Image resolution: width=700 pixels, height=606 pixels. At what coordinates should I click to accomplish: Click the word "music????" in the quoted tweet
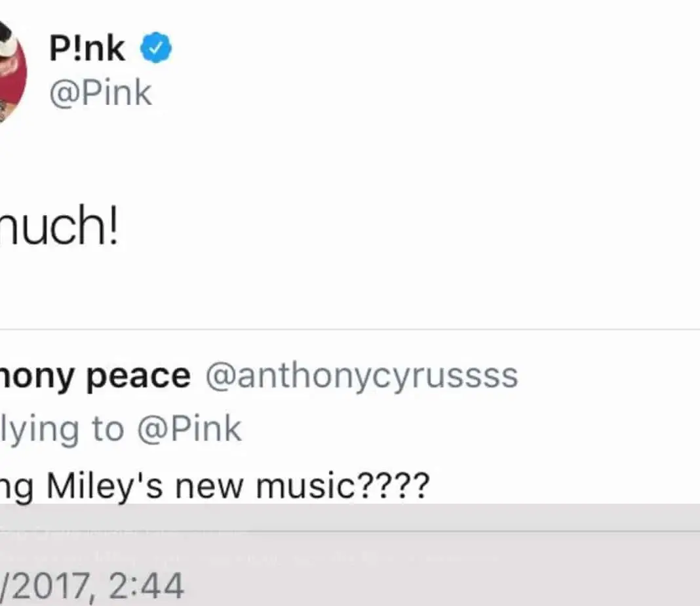[x=343, y=485]
